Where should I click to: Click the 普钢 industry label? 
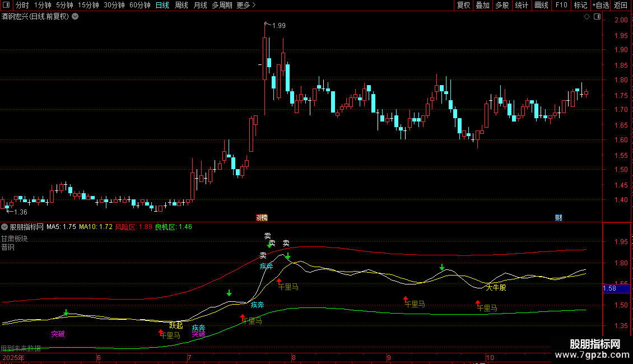click(8, 247)
